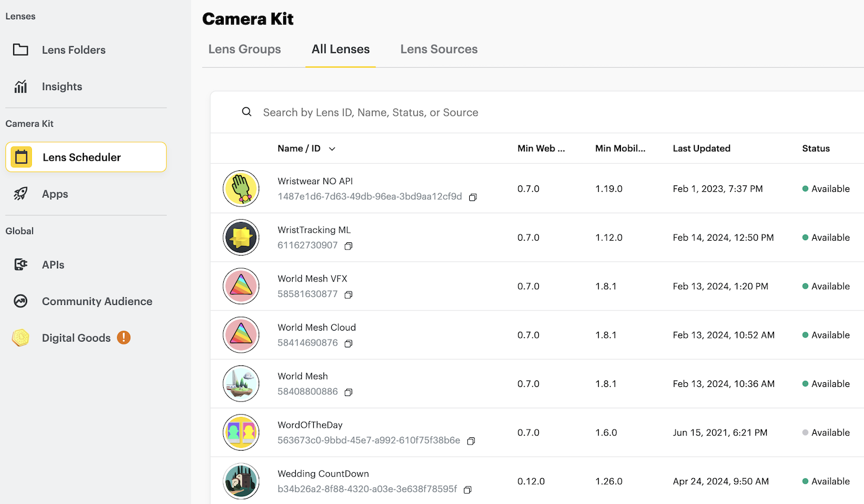This screenshot has height=504, width=864.
Task: Switch to the Lens Sources tab
Action: [x=439, y=49]
